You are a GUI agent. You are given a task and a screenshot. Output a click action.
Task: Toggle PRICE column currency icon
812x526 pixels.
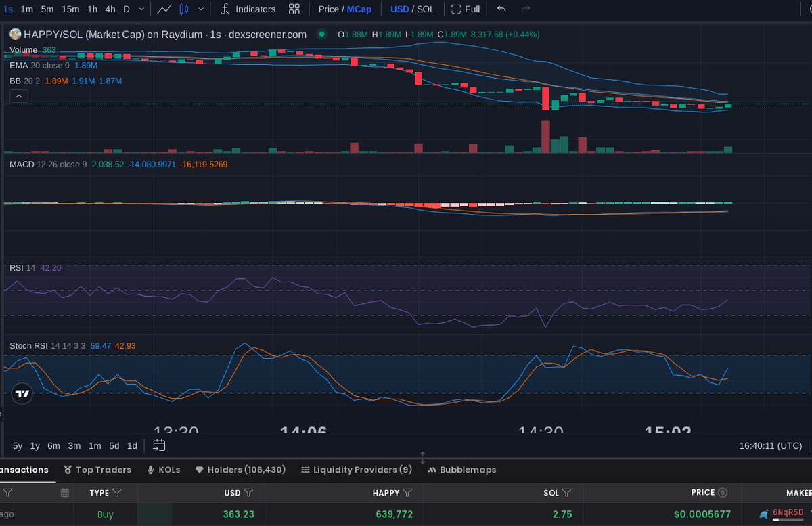tap(723, 493)
